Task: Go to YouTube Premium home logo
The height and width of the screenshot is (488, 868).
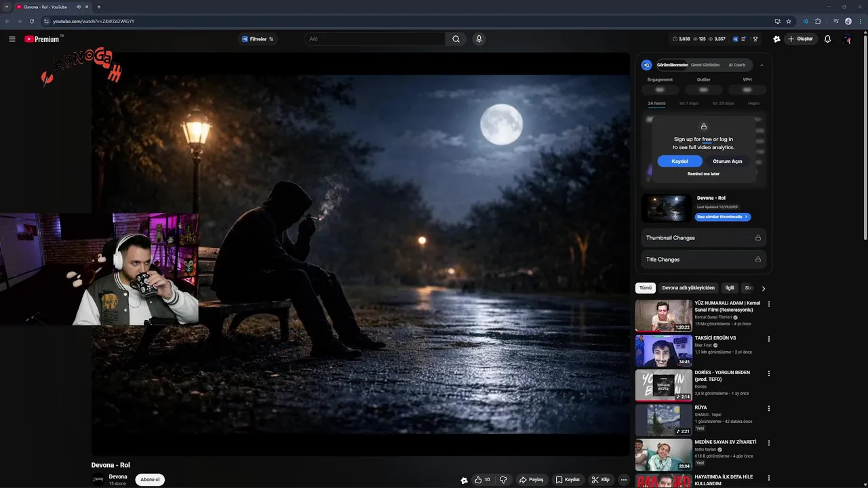Action: (x=42, y=39)
